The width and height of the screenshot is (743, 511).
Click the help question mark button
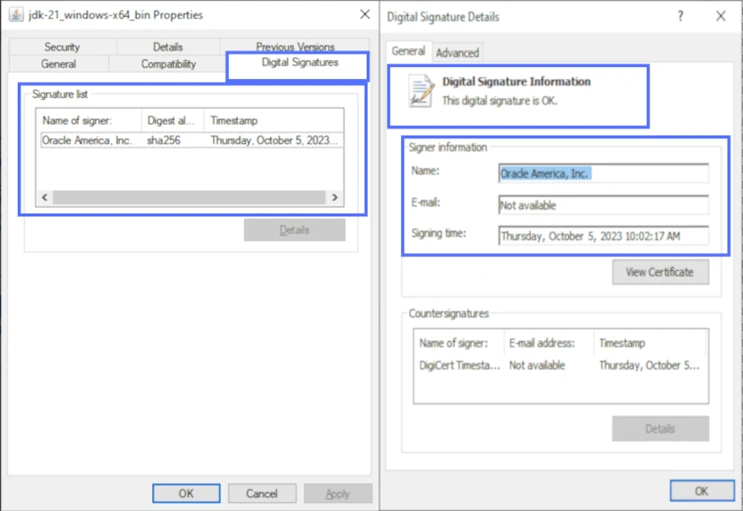(680, 17)
